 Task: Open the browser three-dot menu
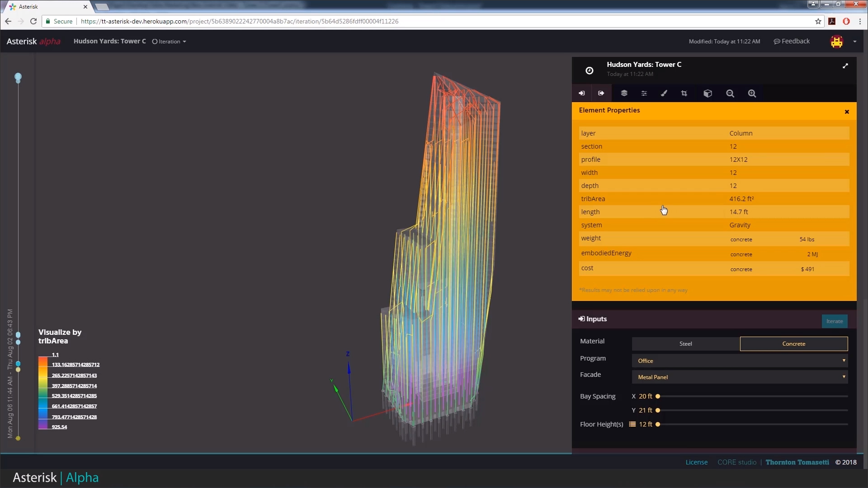click(860, 21)
